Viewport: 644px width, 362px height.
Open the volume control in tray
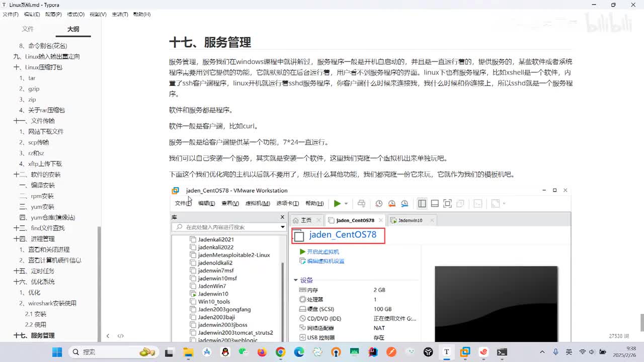pos(592,352)
